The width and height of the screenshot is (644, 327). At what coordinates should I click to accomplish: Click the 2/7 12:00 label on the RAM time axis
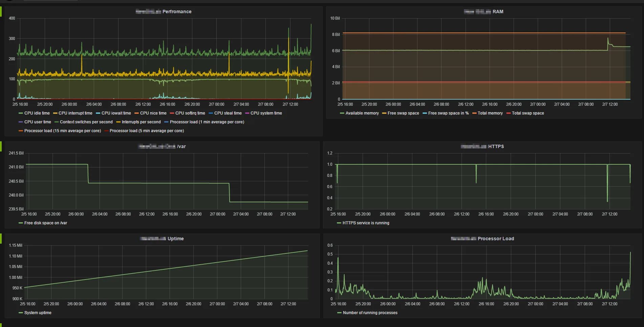click(x=610, y=104)
